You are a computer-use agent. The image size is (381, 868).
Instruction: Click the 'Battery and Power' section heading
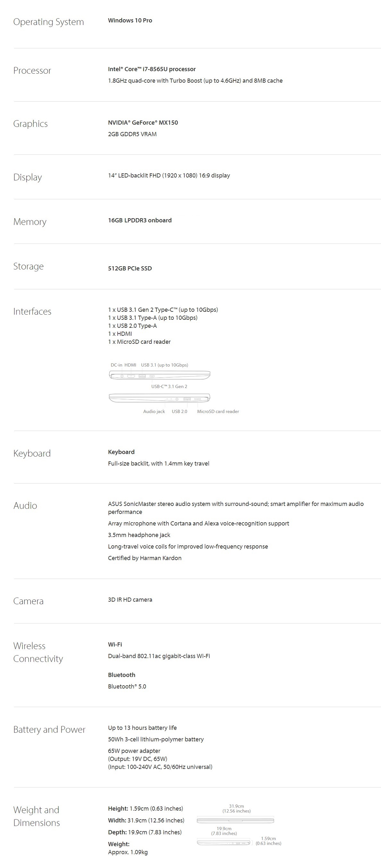pyautogui.click(x=49, y=730)
